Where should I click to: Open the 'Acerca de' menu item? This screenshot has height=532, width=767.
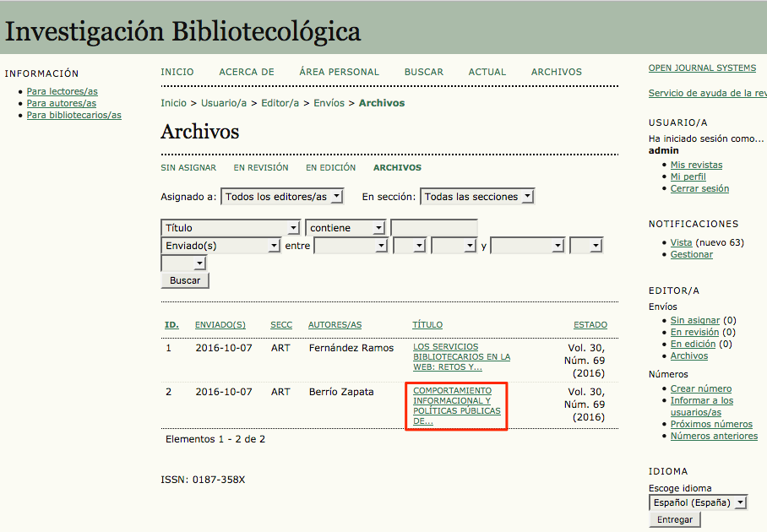point(247,73)
